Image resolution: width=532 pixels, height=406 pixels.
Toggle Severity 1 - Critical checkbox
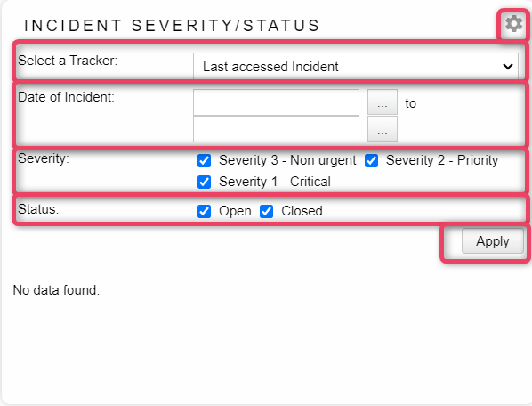pos(205,182)
